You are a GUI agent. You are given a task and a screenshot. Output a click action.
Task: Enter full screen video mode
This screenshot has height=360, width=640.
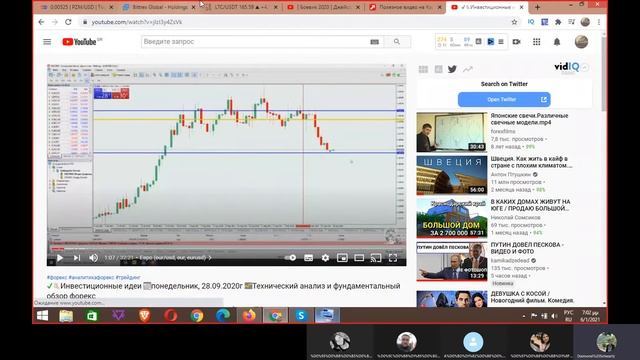393,258
